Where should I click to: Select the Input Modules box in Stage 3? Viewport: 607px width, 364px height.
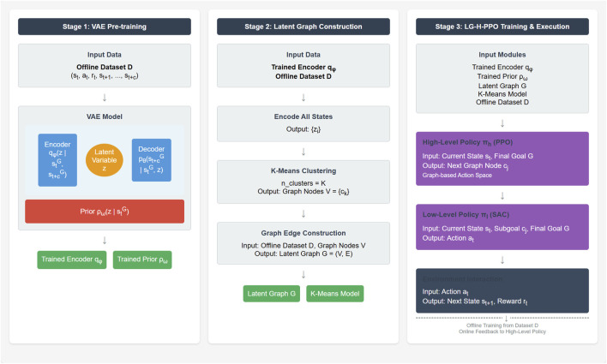coord(502,79)
